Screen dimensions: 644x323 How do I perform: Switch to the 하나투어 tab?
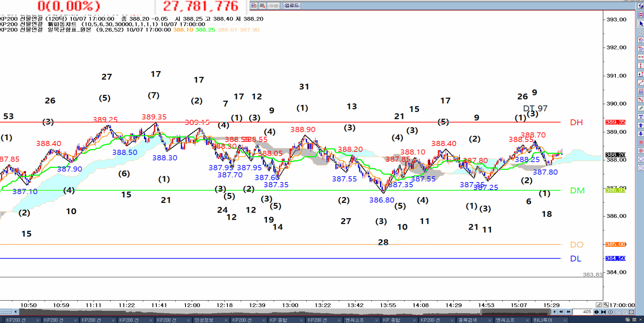[x=542, y=320]
